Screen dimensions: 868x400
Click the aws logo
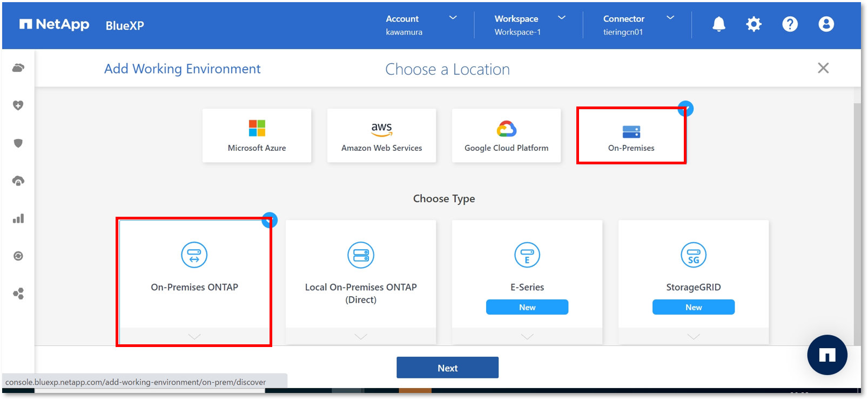(381, 129)
